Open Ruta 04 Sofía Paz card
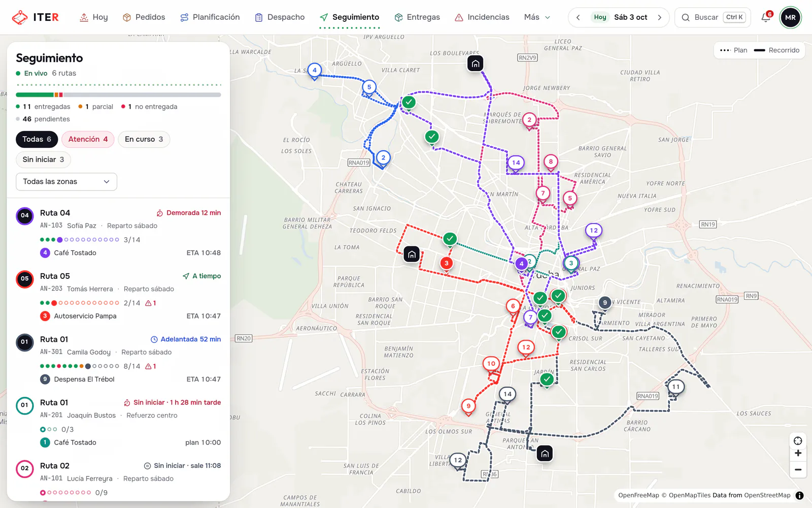 (x=118, y=233)
